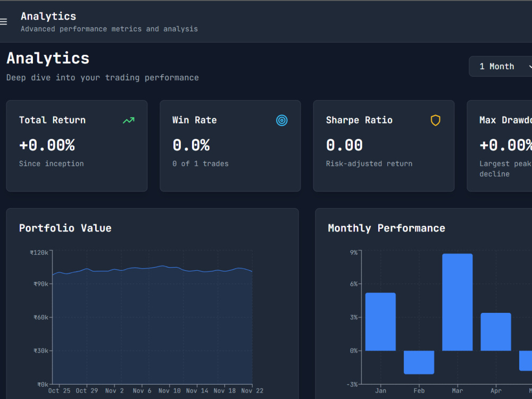The width and height of the screenshot is (532, 399).
Task: Click the Oct 25 axis label
Action: point(60,391)
